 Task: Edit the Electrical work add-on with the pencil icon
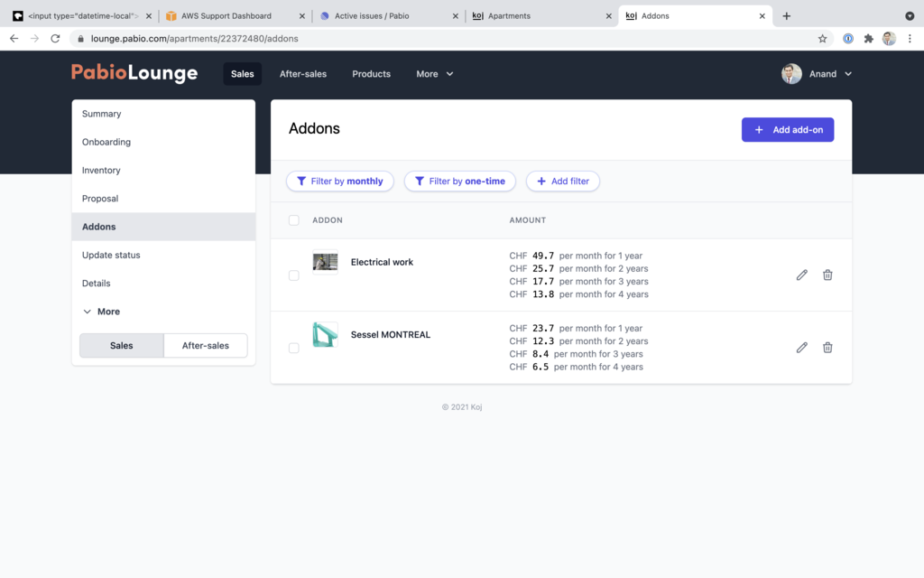pos(801,275)
